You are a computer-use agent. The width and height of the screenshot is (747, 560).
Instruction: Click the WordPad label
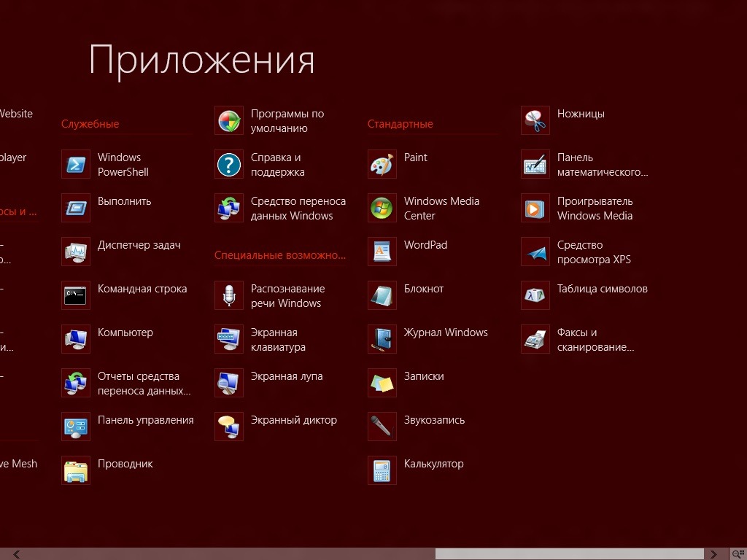425,245
